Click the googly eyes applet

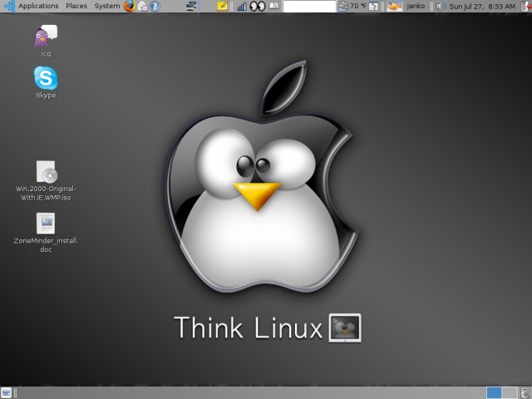pos(258,7)
